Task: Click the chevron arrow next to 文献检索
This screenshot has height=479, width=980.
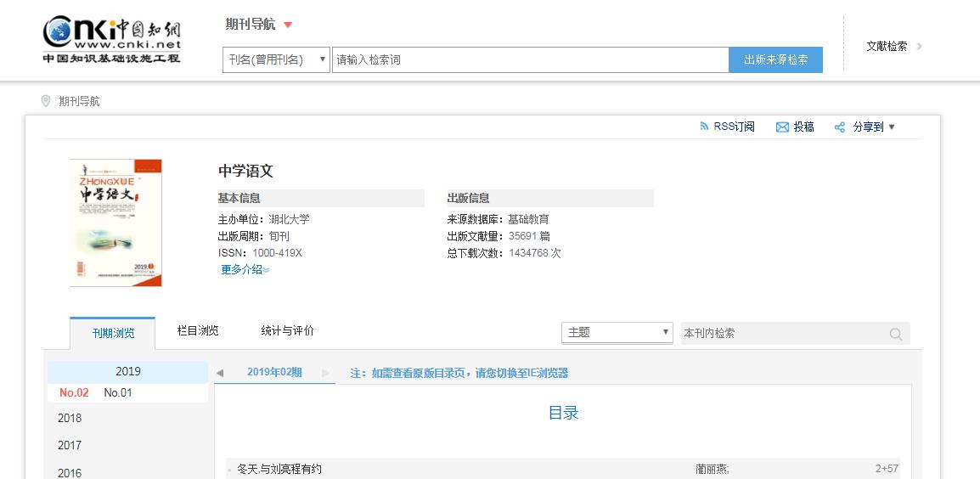Action: (920, 46)
